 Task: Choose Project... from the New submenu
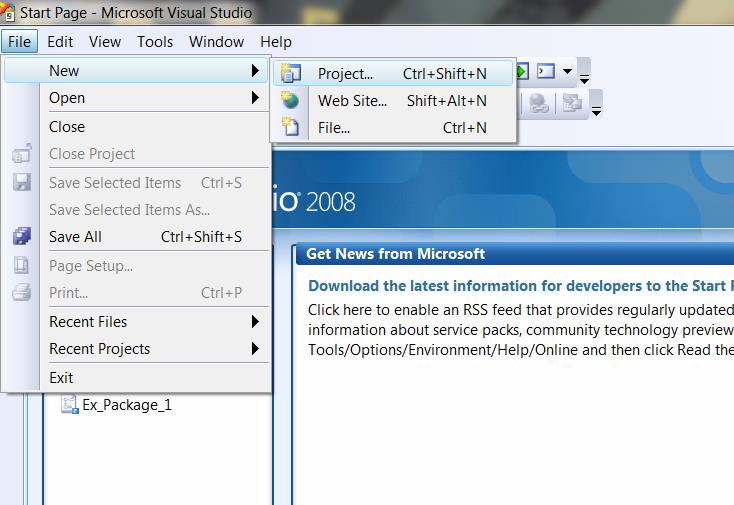point(345,73)
